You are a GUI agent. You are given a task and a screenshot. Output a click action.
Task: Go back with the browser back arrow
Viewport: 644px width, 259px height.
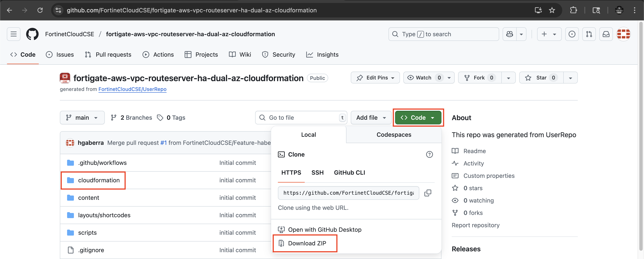tap(10, 10)
